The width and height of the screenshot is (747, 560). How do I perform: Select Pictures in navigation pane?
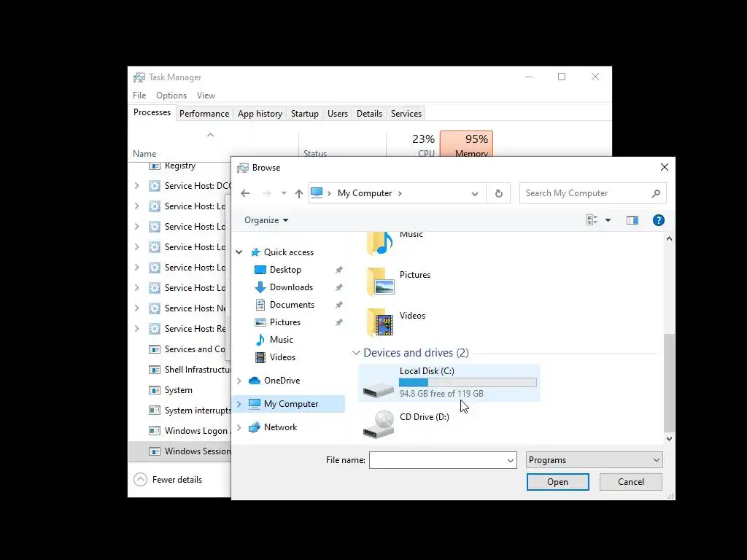coord(285,322)
